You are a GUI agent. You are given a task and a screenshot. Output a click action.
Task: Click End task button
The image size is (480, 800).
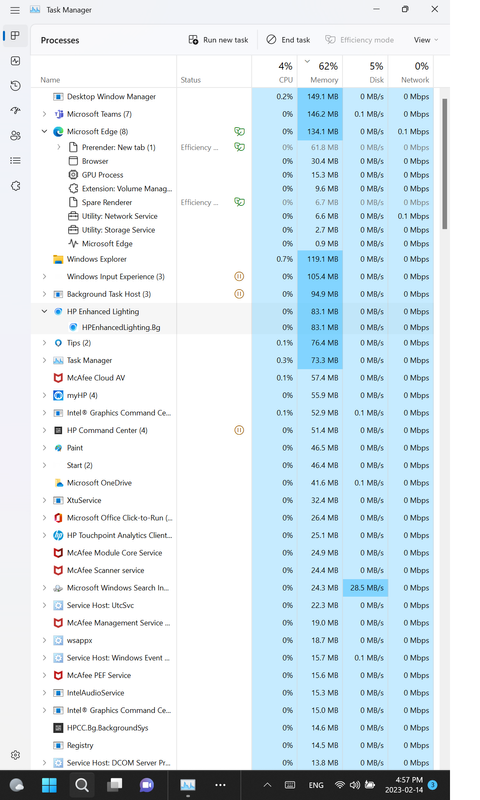[x=289, y=40]
